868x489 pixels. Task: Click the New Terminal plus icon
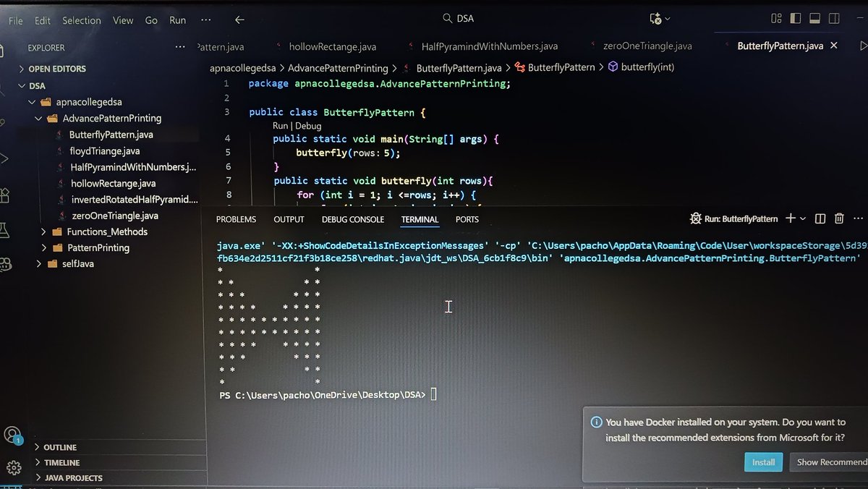[x=790, y=218]
